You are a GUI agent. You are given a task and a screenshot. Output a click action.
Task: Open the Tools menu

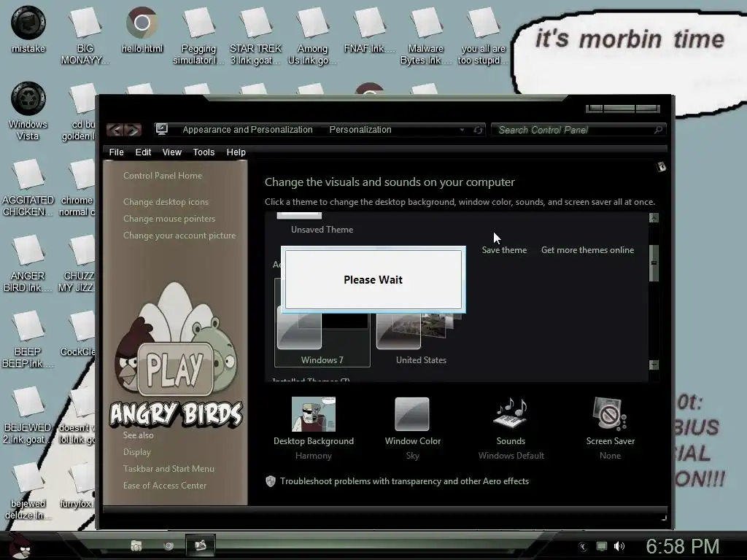(x=204, y=152)
